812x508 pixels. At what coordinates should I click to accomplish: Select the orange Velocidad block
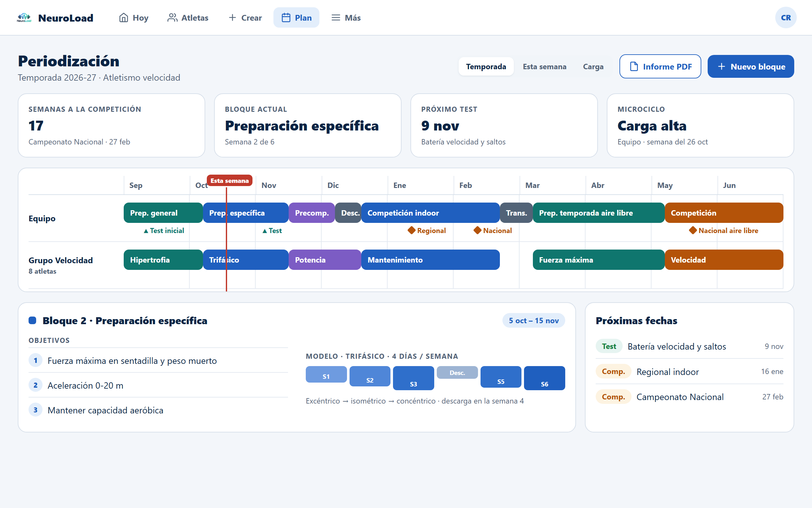(x=724, y=260)
